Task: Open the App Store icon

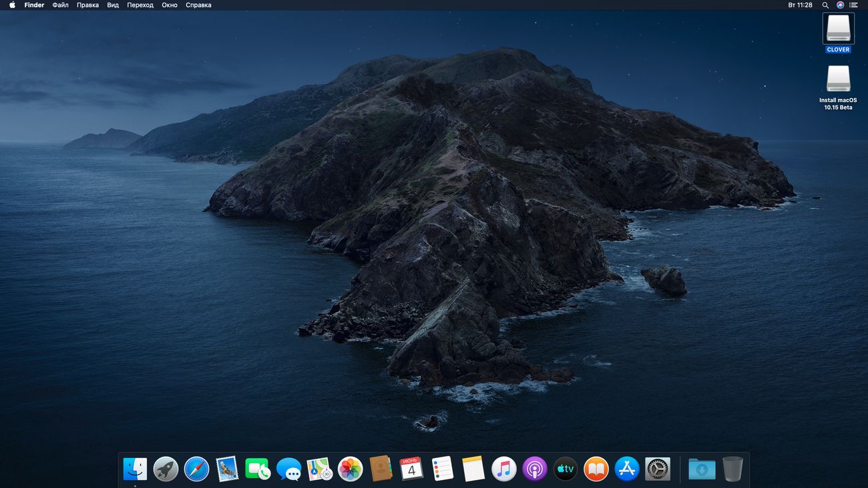Action: tap(627, 469)
